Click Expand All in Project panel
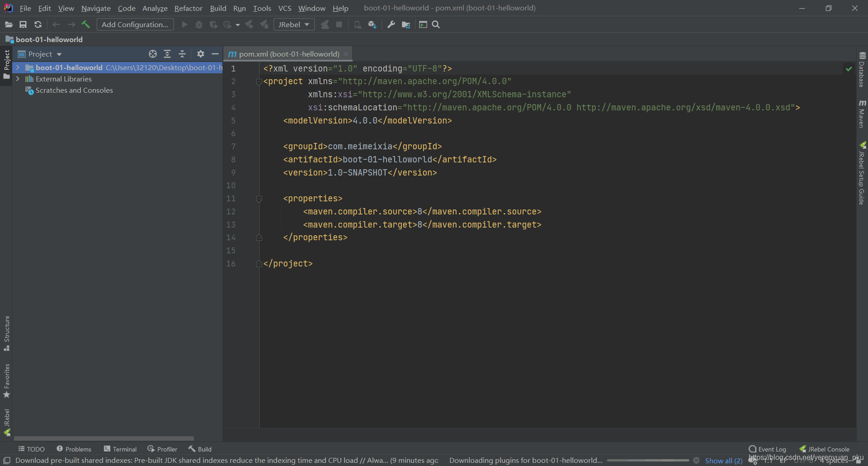868x466 pixels. [167, 54]
